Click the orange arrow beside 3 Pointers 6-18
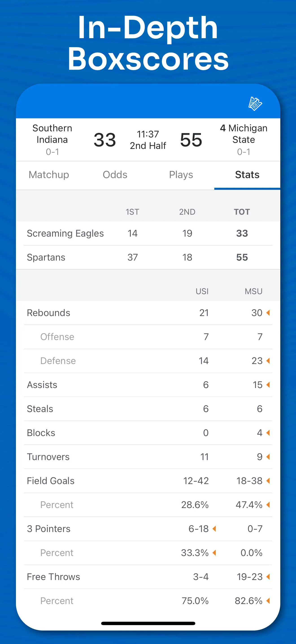The height and width of the screenshot is (644, 296). tap(214, 529)
